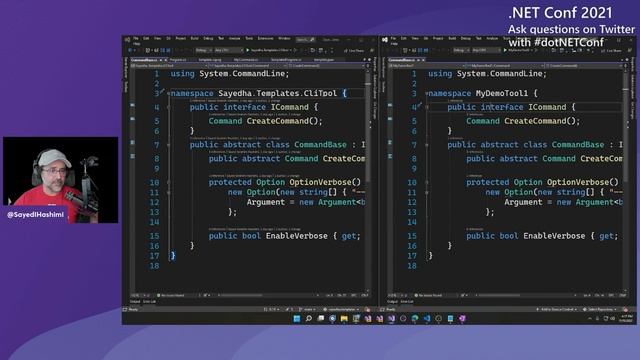The image size is (640, 360).
Task: Switch to MyCommand.cs tab in left window
Action: (246, 60)
